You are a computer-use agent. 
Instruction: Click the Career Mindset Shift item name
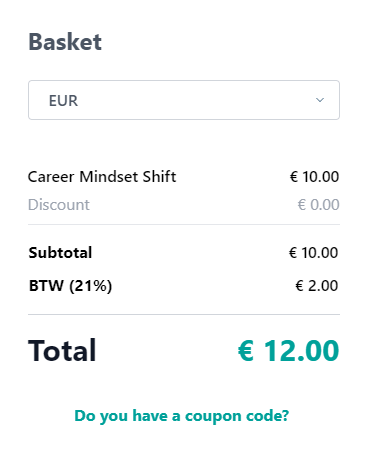102,177
